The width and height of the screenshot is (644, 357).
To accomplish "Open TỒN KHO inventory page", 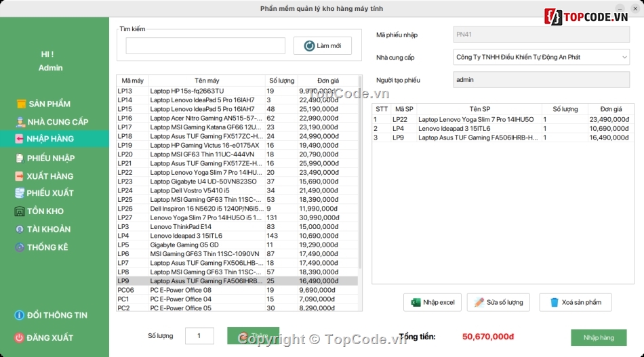I will (x=45, y=211).
